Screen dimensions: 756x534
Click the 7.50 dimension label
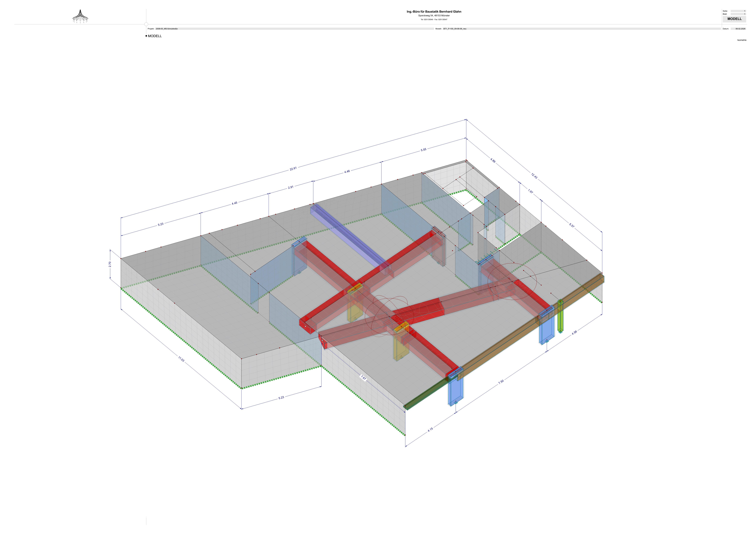(x=501, y=382)
